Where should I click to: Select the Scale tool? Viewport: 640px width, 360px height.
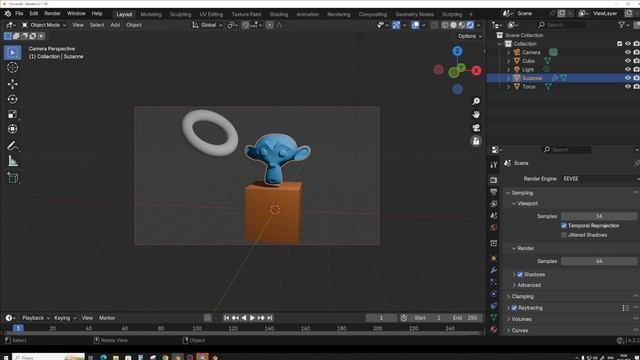click(x=12, y=114)
